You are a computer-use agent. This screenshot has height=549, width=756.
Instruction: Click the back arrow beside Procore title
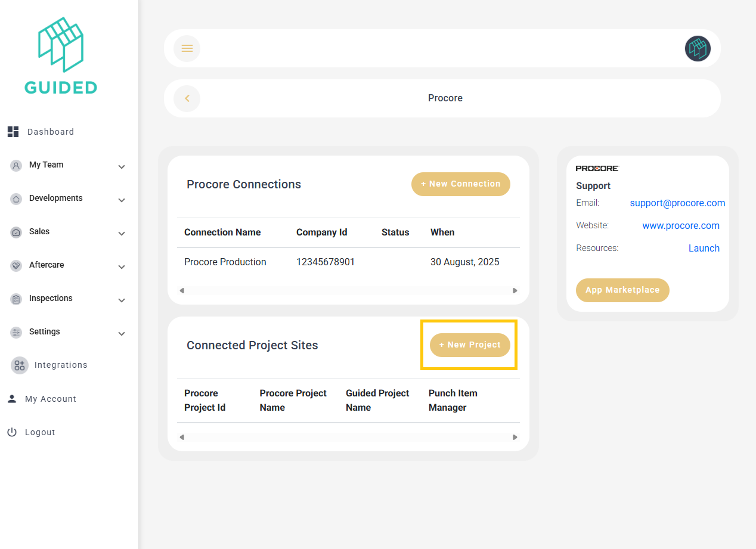187,98
